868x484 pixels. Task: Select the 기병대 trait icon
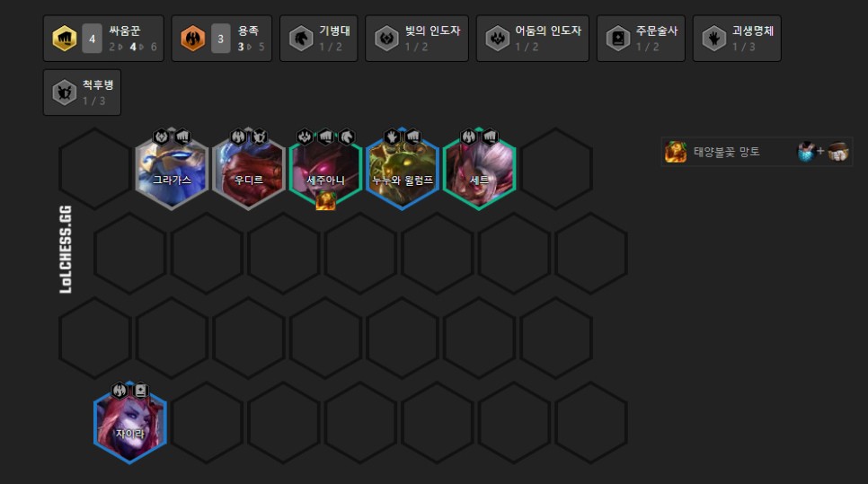301,39
